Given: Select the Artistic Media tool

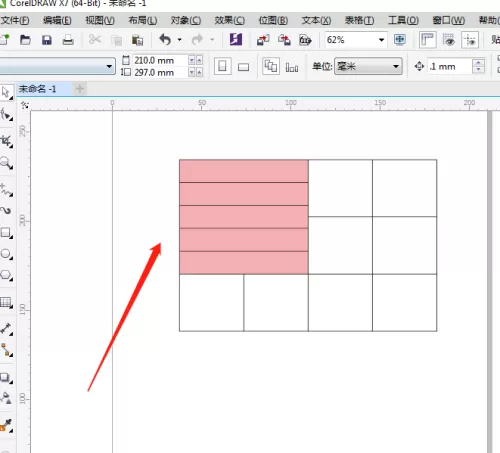Looking at the screenshot, I should [6, 210].
